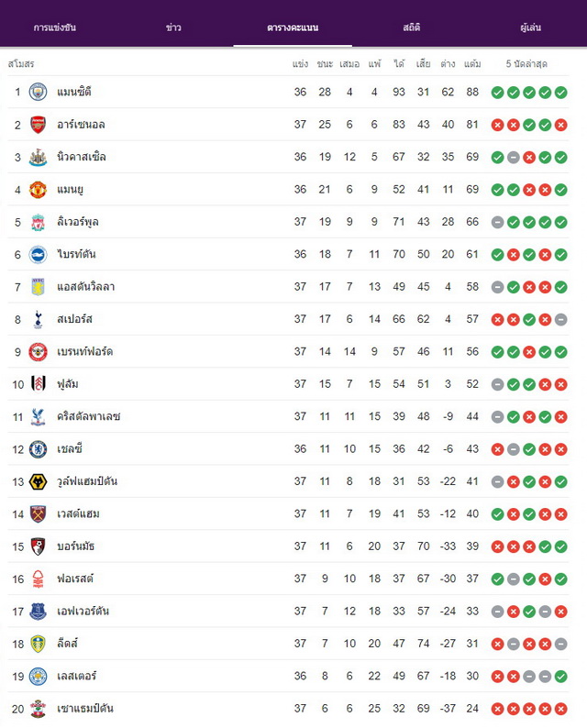Open the Leicester crest in row 19

(x=38, y=677)
